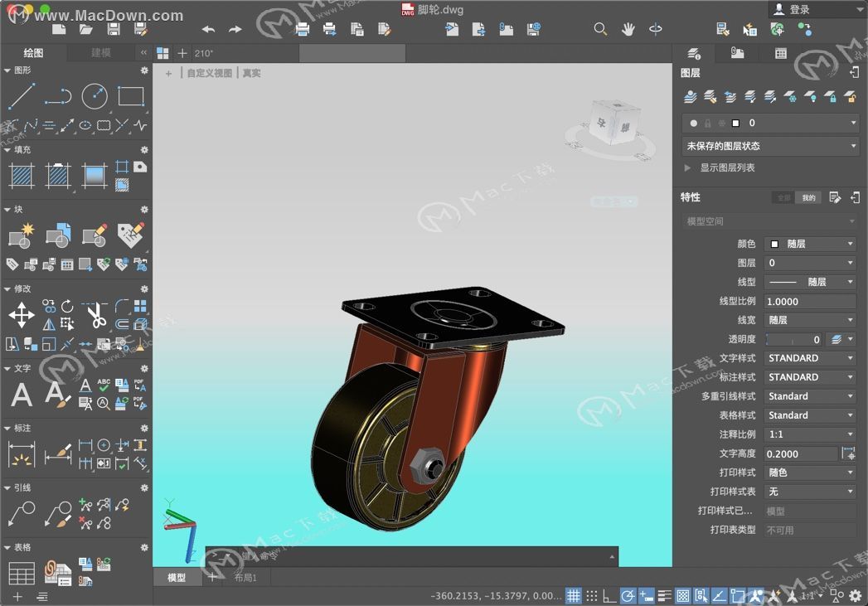868x606 pixels.
Task: Expand 显示图层列表 disclosure triangle
Action: pos(687,167)
